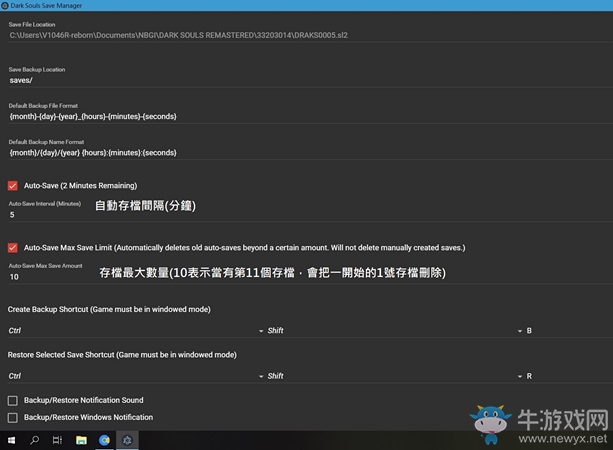Open R key dropdown for restore shortcut
613x450 pixels.
[569, 376]
